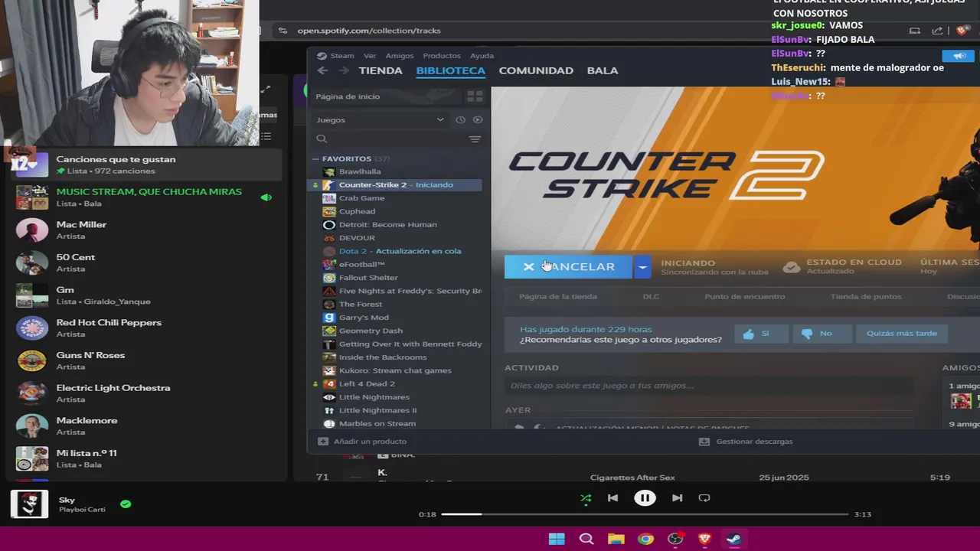Open Windows taskbar search
The image size is (980, 551).
coord(586,539)
